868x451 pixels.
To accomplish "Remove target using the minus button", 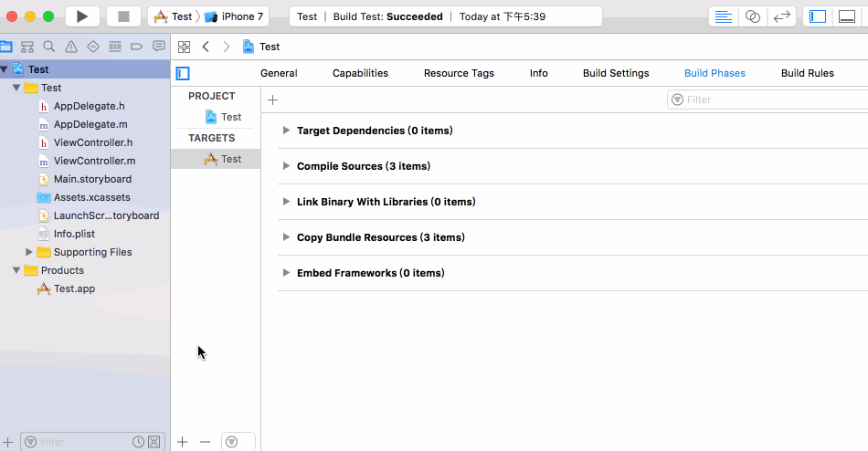I will (205, 442).
